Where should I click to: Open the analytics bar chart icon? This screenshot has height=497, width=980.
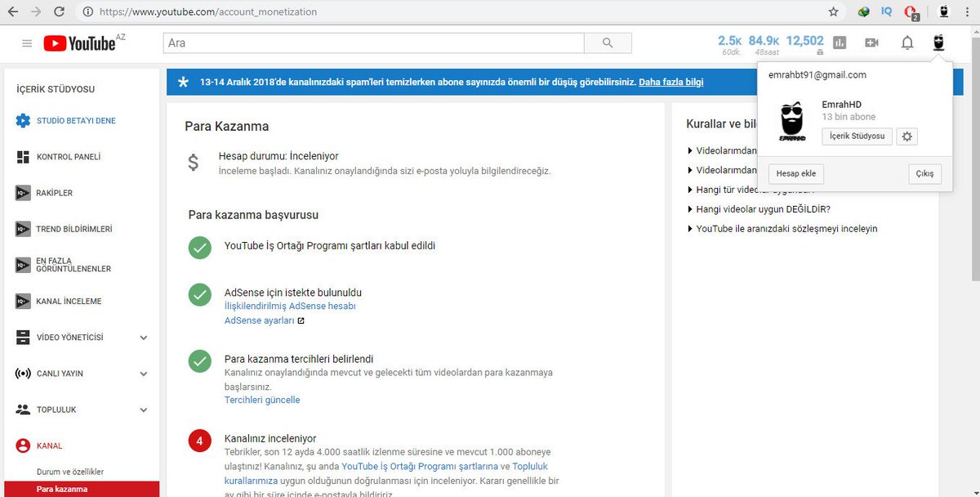click(x=840, y=43)
